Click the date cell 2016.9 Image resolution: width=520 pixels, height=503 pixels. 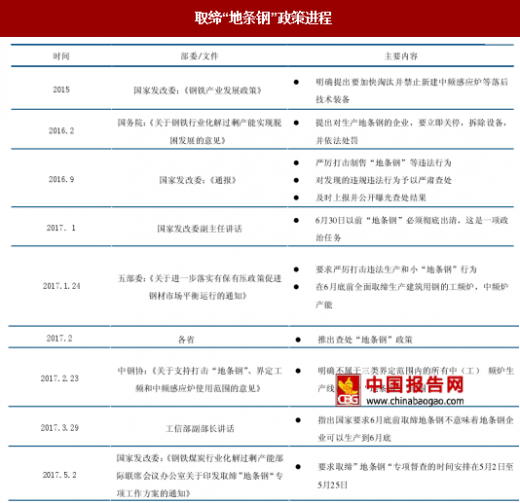click(x=61, y=179)
